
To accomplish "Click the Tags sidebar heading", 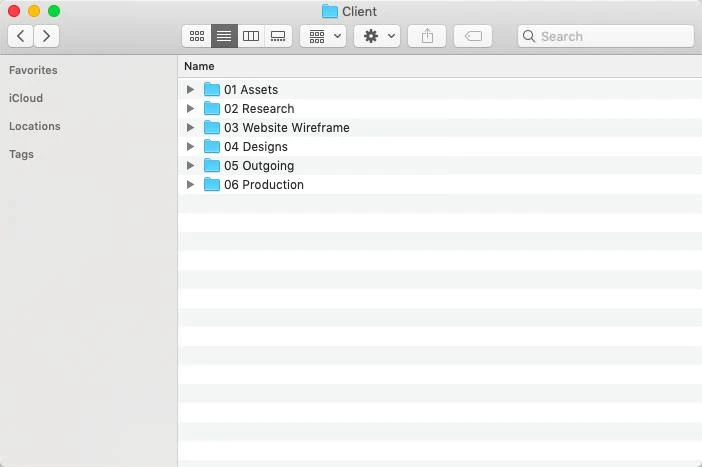I will pyautogui.click(x=21, y=154).
